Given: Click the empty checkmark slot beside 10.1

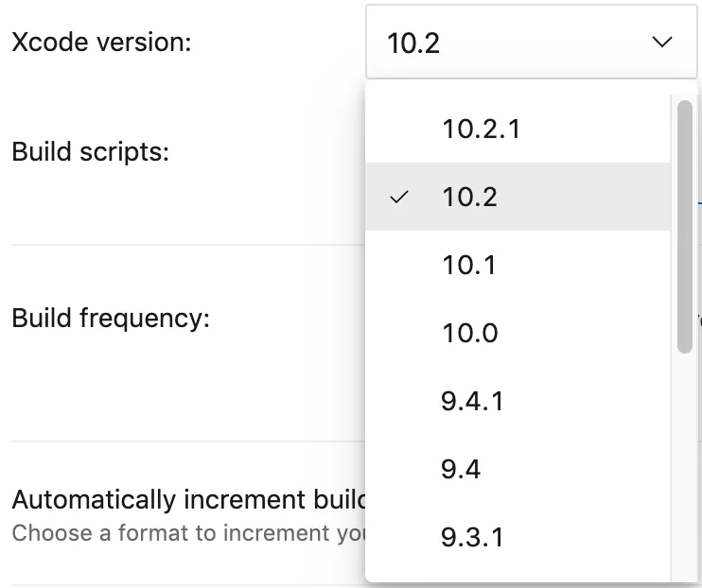Looking at the screenshot, I should point(399,266).
